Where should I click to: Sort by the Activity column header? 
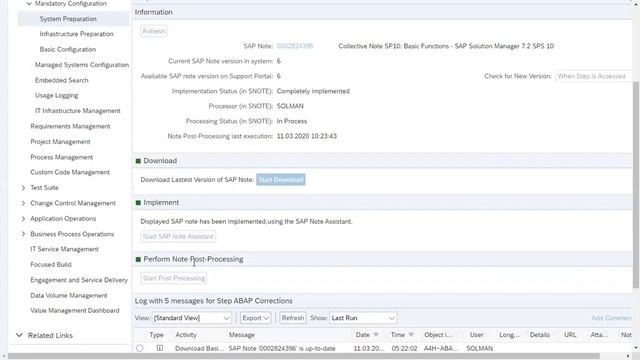point(186,335)
